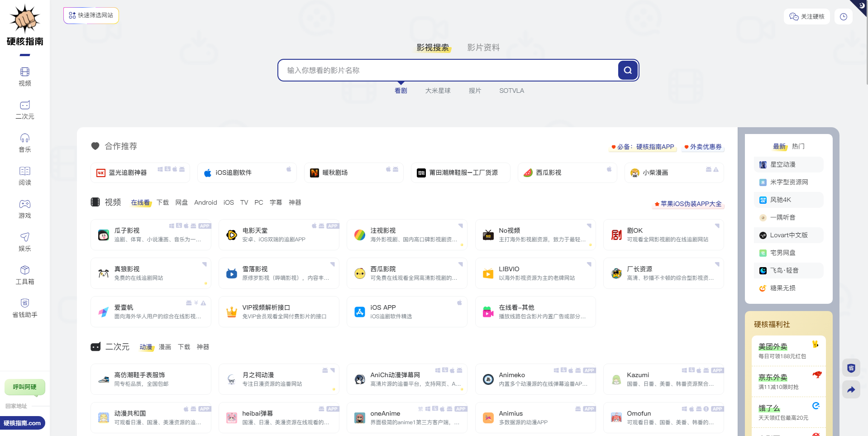Open the 音乐 headphone sidebar category
The height and width of the screenshot is (436, 868).
click(x=25, y=143)
